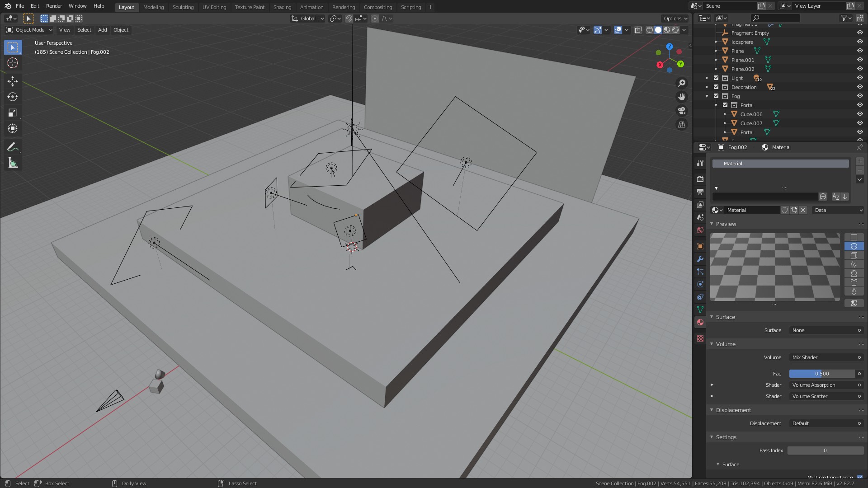Open the viewport View menu
The width and height of the screenshot is (868, 488).
(x=65, y=30)
